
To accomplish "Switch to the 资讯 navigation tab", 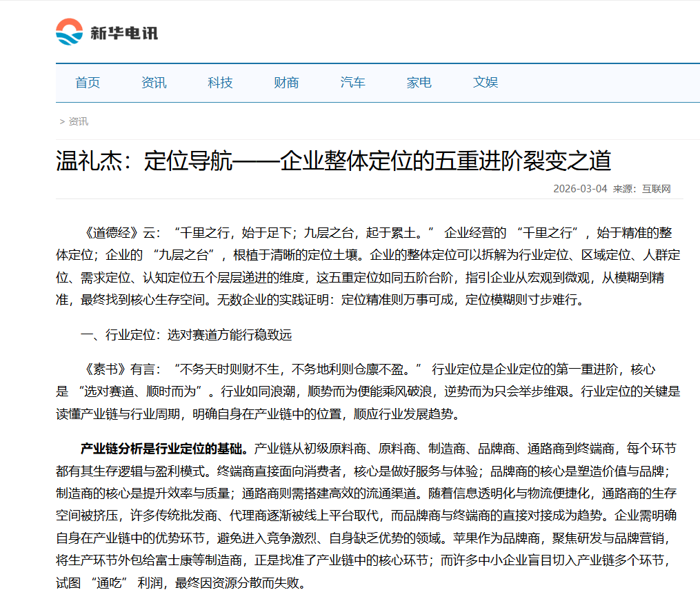I will [152, 82].
